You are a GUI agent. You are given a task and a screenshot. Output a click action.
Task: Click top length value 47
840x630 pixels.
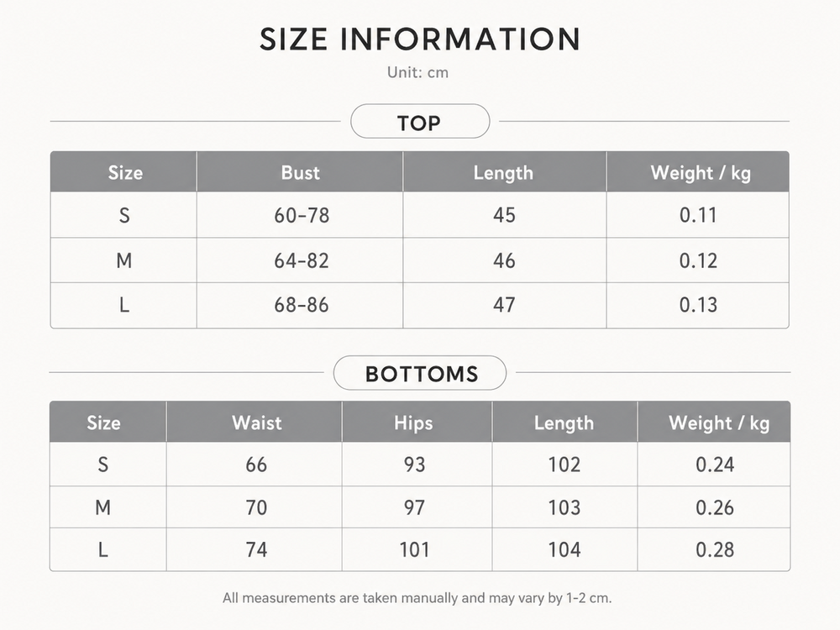click(x=504, y=305)
